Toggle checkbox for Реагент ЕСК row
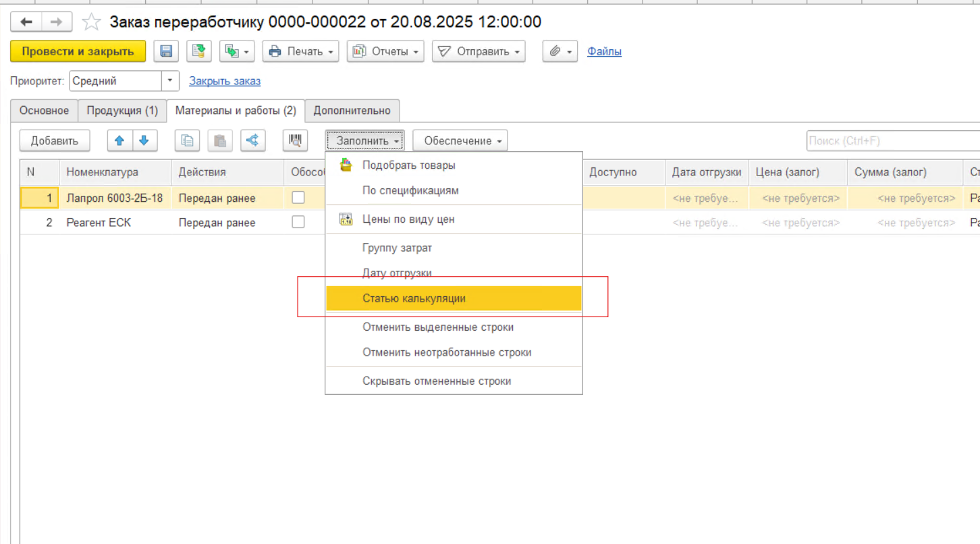Image resolution: width=980 pixels, height=544 pixels. pos(298,222)
